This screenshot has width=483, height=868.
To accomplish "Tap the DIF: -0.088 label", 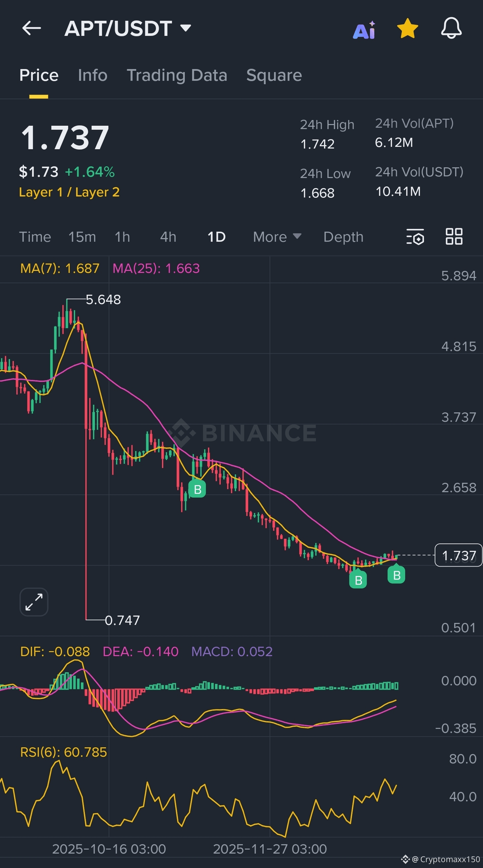I will [55, 652].
